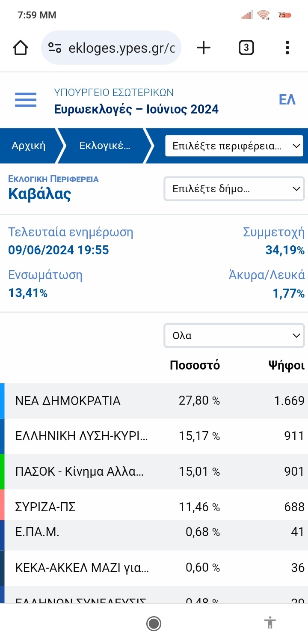This screenshot has height=644, width=308.
Task: Tap the Wi-Fi status icon
Action: tap(264, 15)
